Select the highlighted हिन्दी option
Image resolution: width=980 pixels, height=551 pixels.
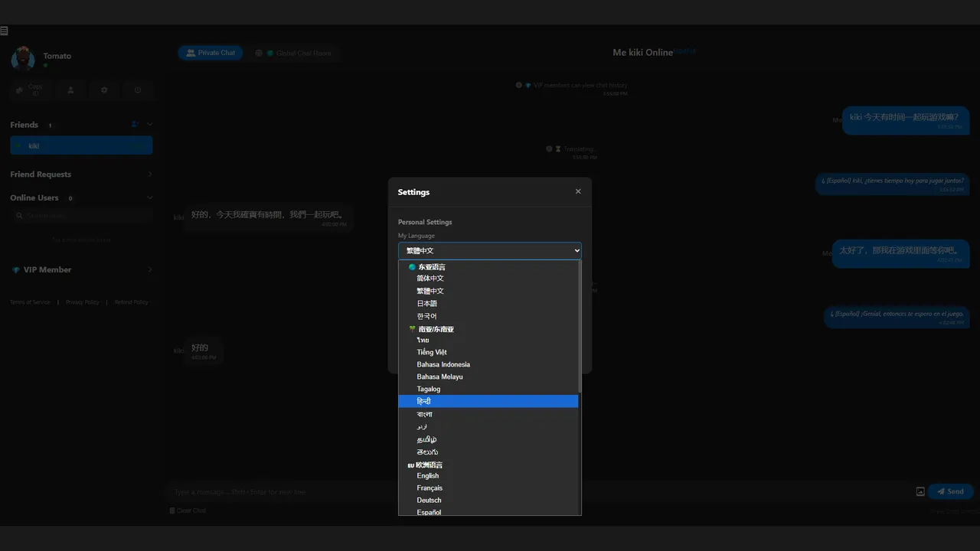click(488, 401)
